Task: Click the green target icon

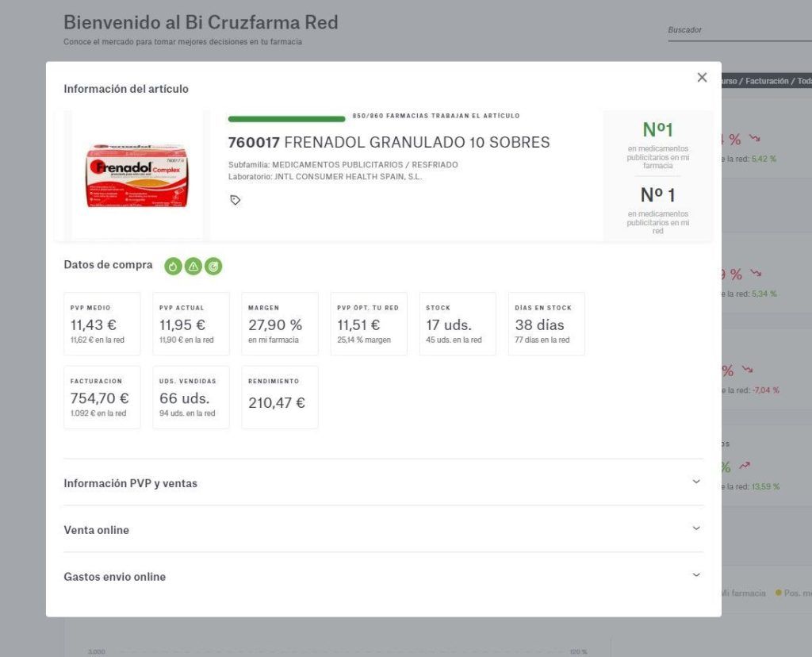Action: pos(213,267)
